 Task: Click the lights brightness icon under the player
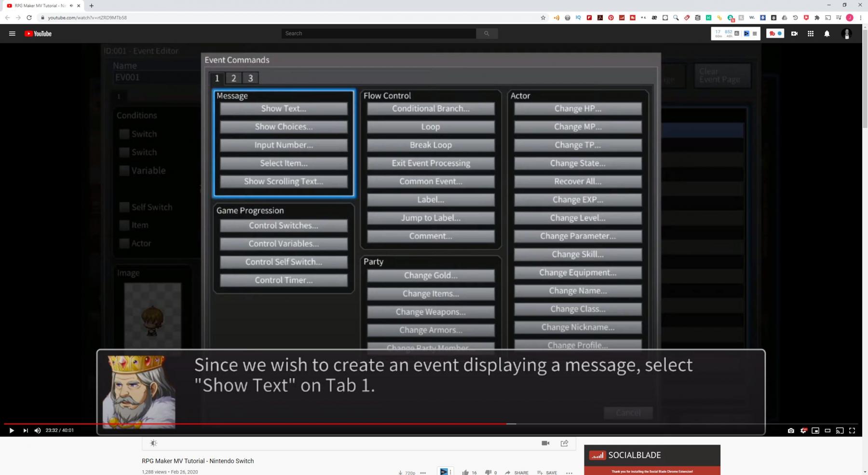tap(153, 443)
